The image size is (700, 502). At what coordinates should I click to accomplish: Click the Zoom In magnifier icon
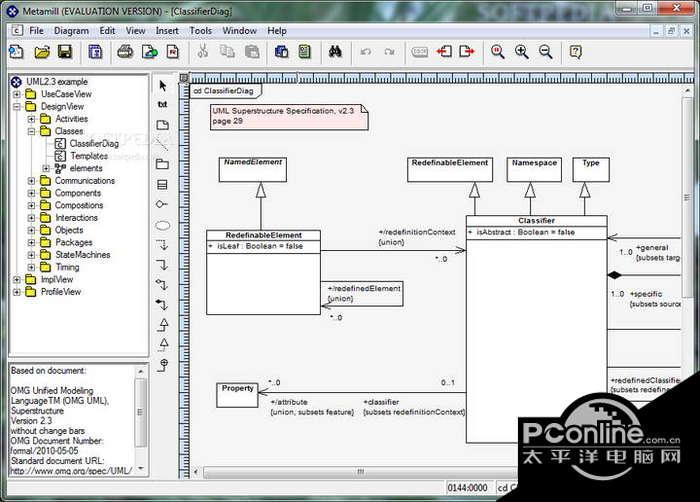tap(521, 52)
